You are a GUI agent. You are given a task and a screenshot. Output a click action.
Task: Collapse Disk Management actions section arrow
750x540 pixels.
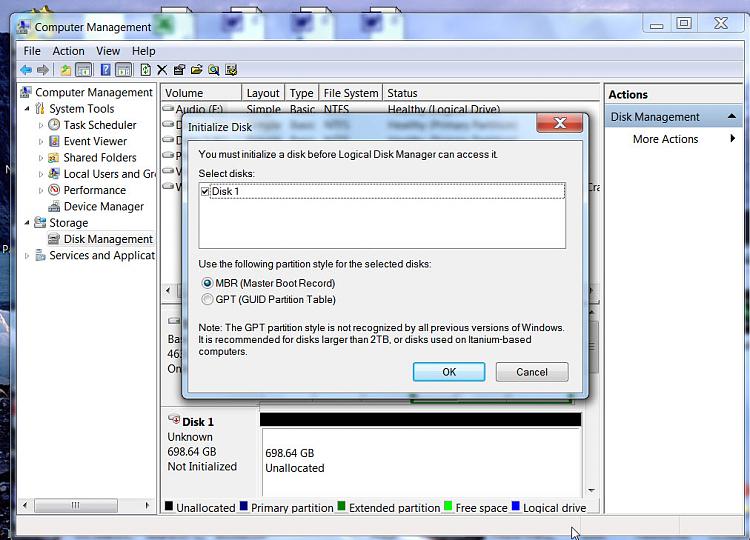click(732, 116)
